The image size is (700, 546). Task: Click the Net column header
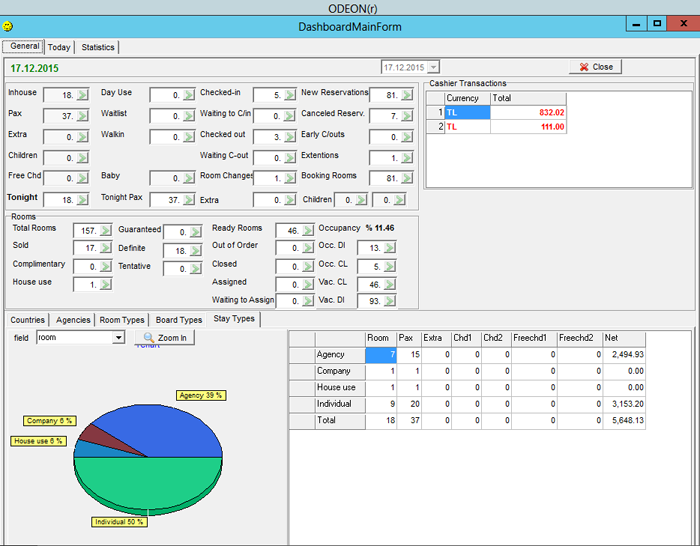[x=624, y=338]
